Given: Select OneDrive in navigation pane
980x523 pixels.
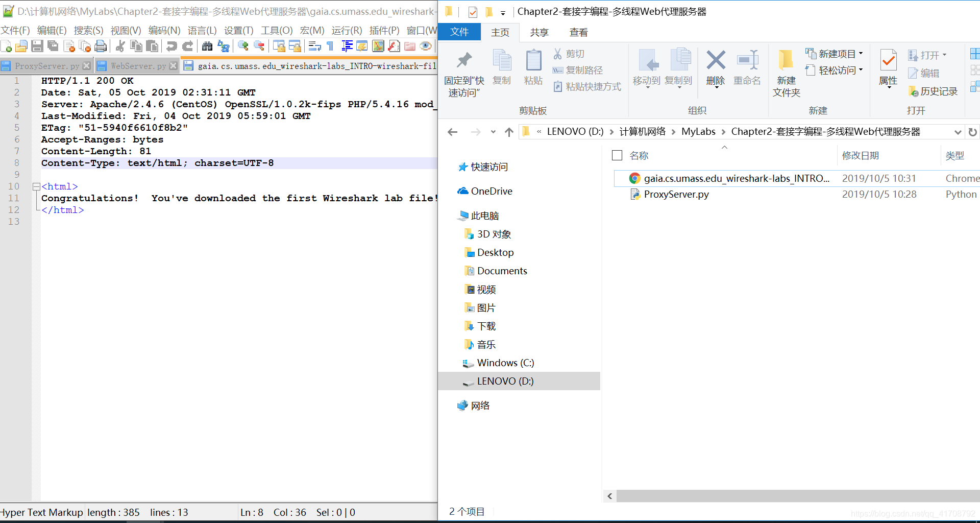Looking at the screenshot, I should pos(485,191).
